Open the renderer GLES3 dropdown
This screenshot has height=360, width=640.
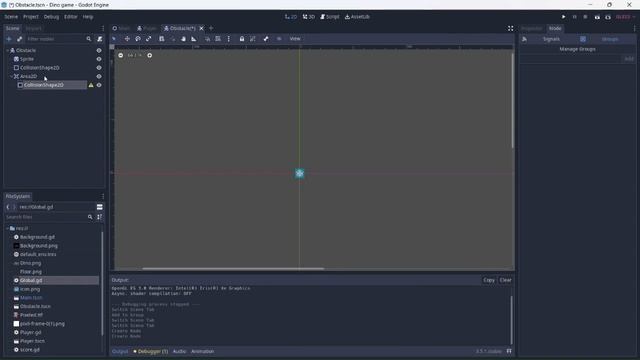coord(625,17)
